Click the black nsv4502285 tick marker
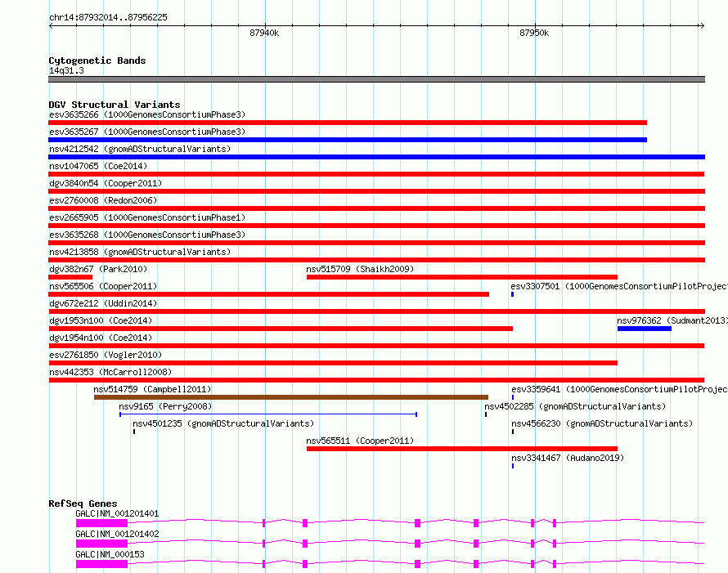This screenshot has height=573, width=728. (486, 414)
